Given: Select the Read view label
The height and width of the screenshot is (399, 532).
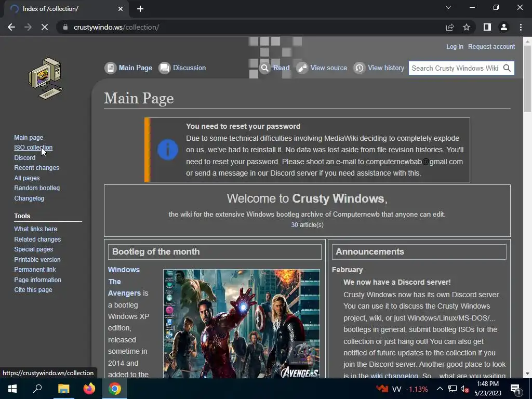Looking at the screenshot, I should [x=281, y=68].
